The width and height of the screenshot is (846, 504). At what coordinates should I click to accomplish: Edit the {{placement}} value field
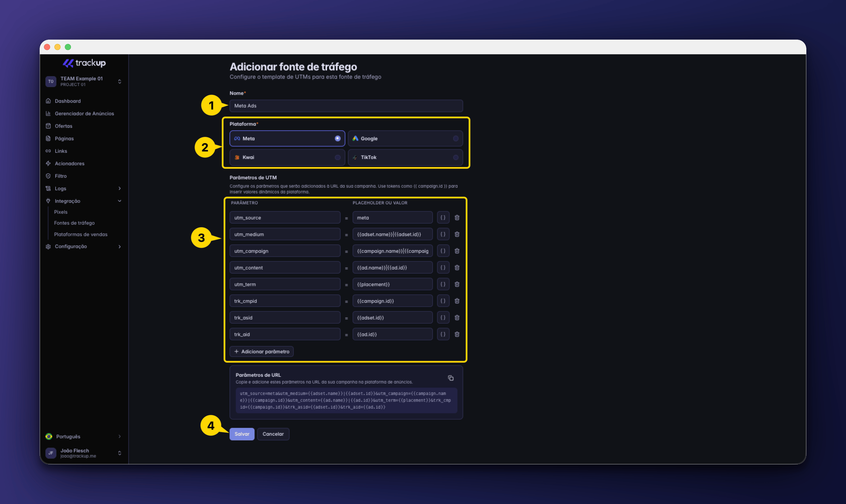coord(393,284)
